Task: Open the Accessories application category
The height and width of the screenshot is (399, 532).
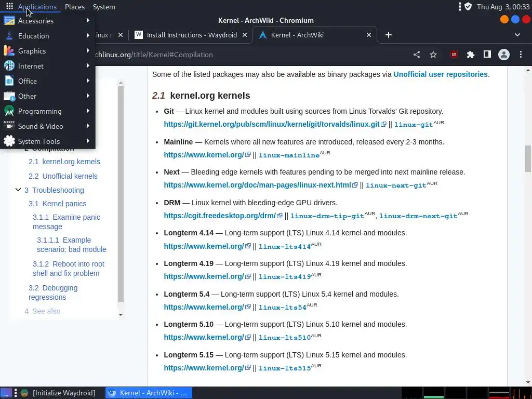Action: [x=47, y=21]
